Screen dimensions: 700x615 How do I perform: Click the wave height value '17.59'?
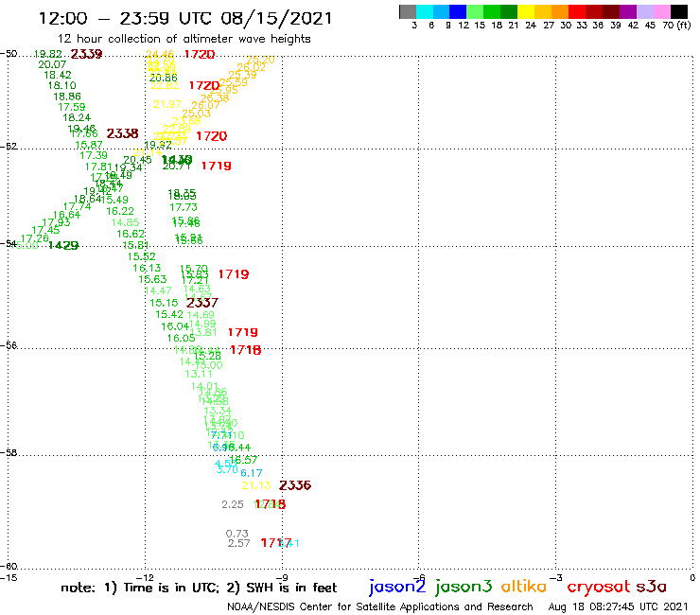pos(72,107)
